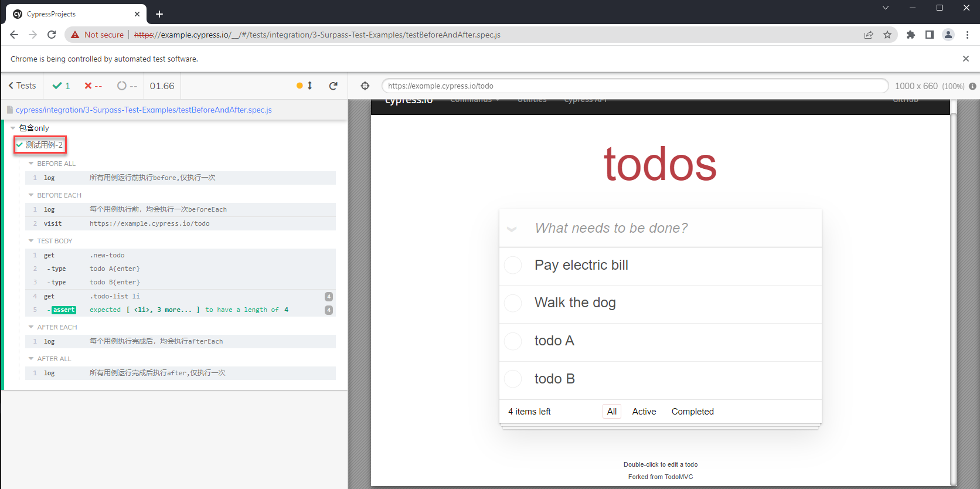Click the app preview URL field
The height and width of the screenshot is (489, 980).
(x=635, y=86)
